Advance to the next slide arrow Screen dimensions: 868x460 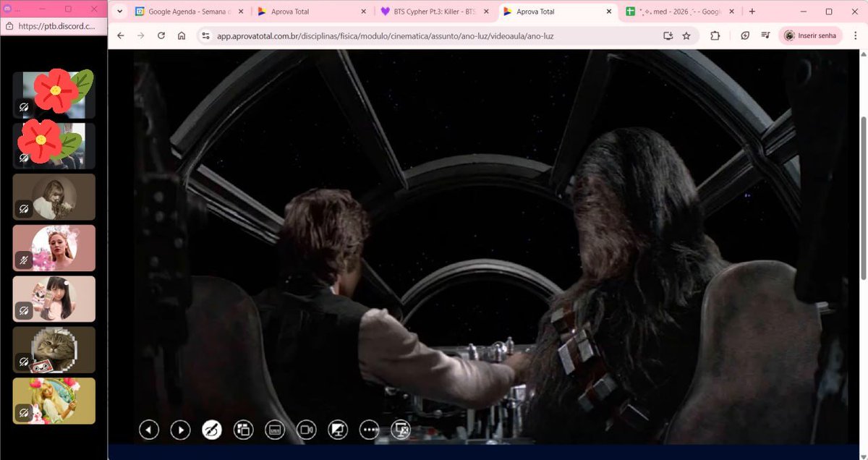click(x=180, y=430)
